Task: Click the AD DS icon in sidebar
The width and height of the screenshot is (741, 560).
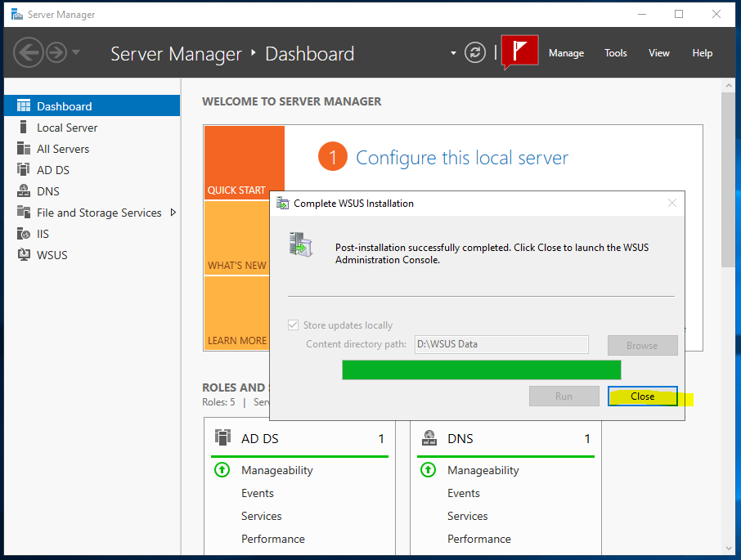Action: (23, 169)
